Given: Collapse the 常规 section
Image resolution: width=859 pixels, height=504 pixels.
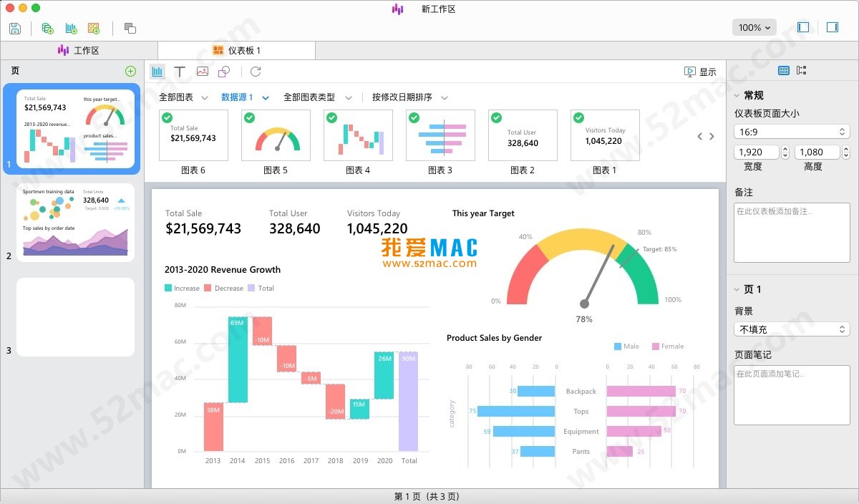Looking at the screenshot, I should (x=737, y=95).
